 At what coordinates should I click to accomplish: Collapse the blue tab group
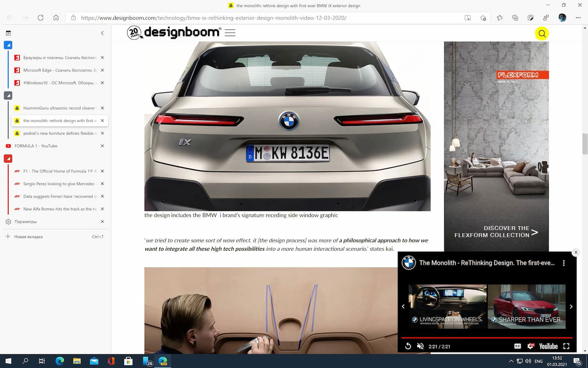pos(8,45)
